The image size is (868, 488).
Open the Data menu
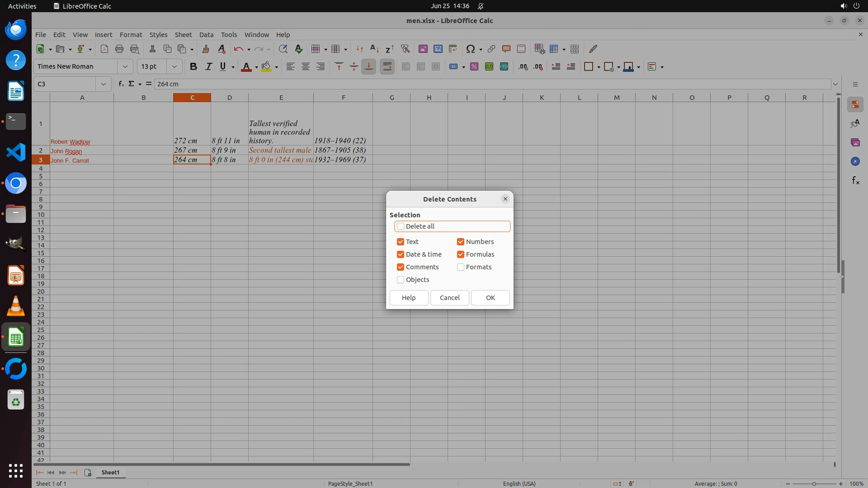coord(206,34)
